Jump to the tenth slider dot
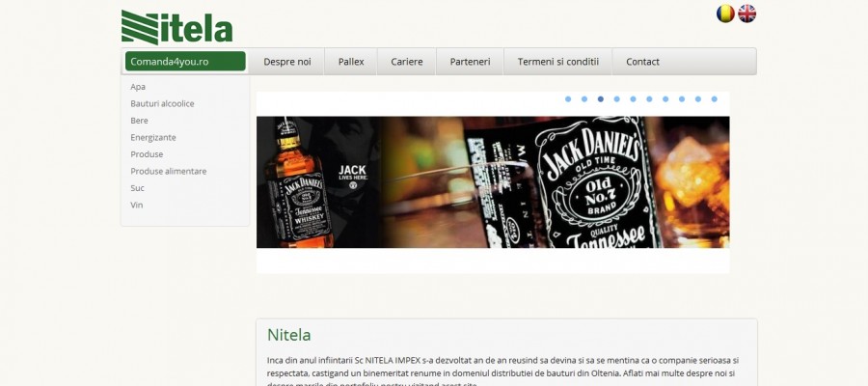Viewport: 868px width, 386px height. point(714,99)
